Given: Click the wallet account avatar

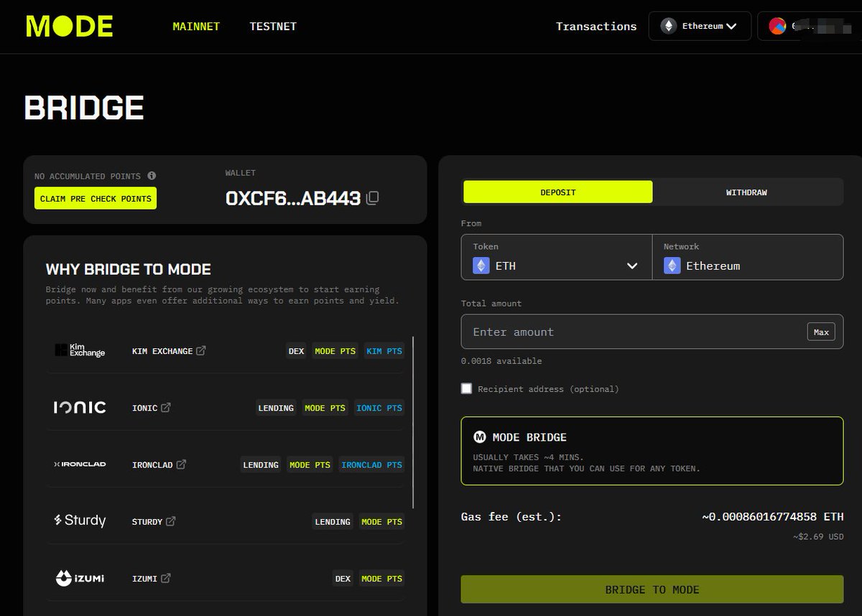Looking at the screenshot, I should pos(777,26).
